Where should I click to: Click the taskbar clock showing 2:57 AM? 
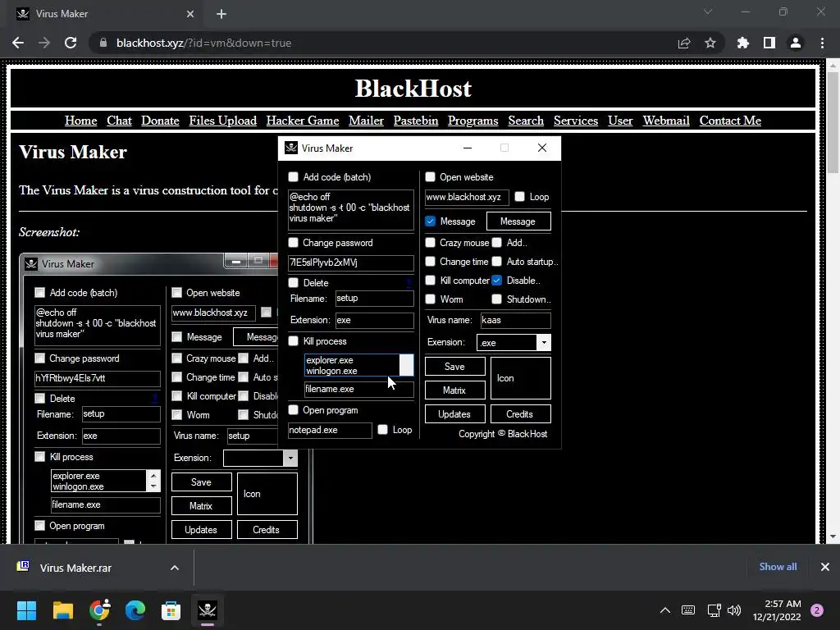coord(777,610)
